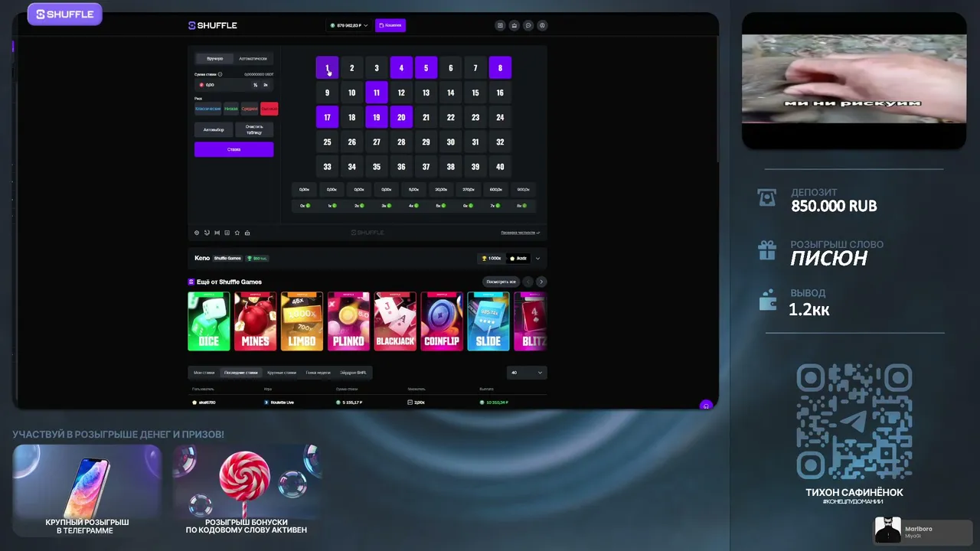Select keno number 40
Image resolution: width=980 pixels, height=551 pixels.
coord(500,167)
